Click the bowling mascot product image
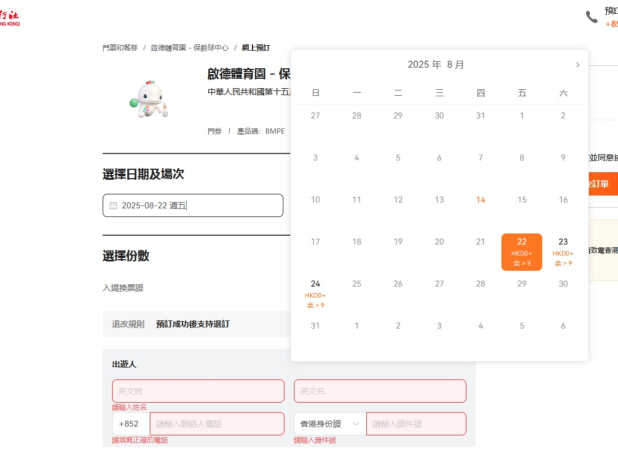The width and height of the screenshot is (618, 464). click(x=149, y=99)
